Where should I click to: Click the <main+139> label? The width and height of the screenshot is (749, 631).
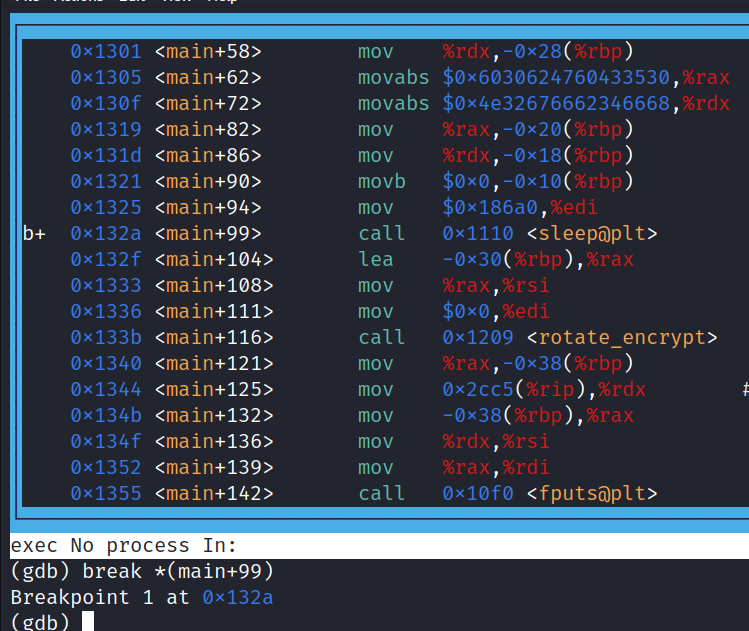[214, 468]
